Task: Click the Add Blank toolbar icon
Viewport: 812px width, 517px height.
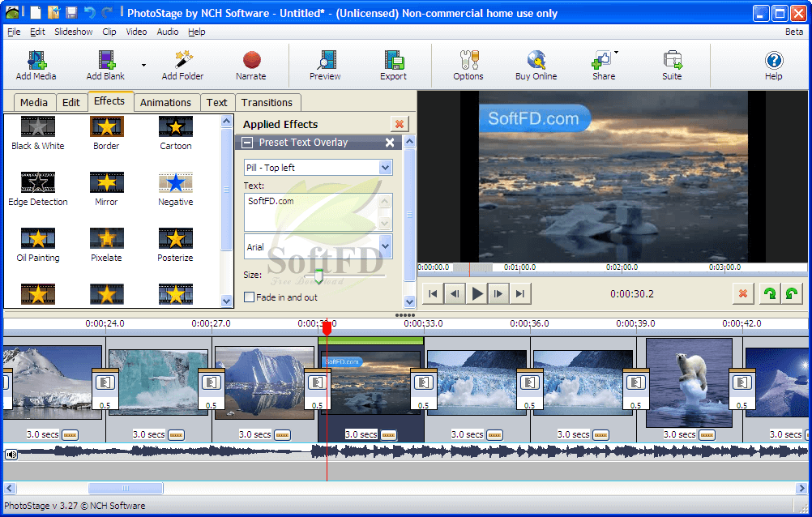Action: pyautogui.click(x=106, y=61)
